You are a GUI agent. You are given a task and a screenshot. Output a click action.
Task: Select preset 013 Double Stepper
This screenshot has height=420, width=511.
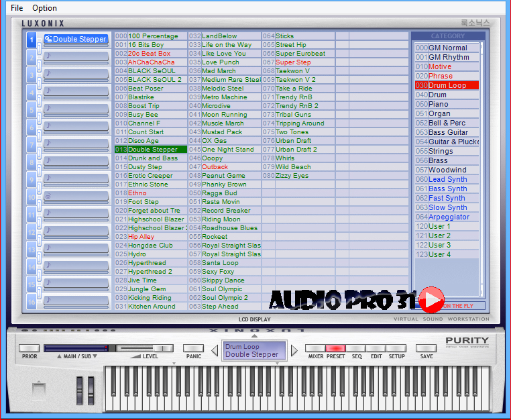151,150
